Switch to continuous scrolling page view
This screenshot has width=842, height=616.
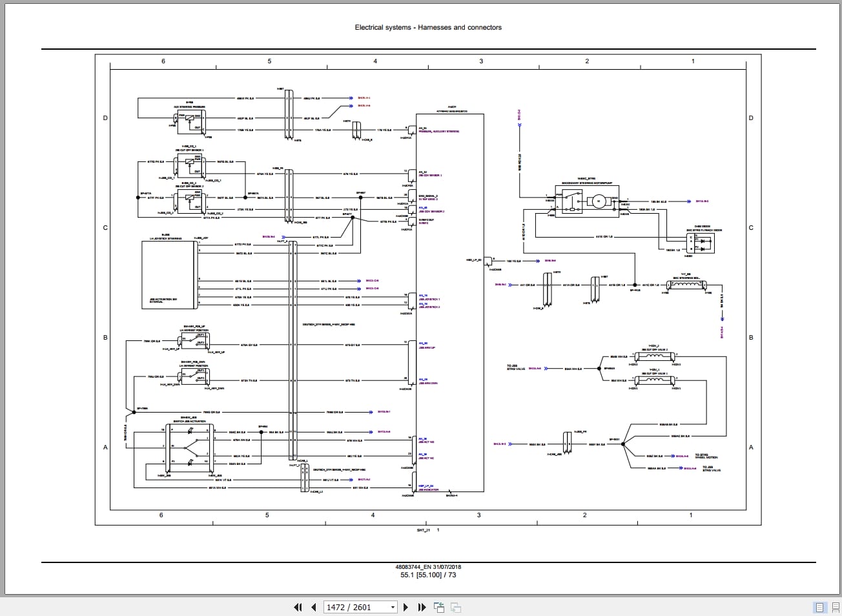pyautogui.click(x=835, y=607)
